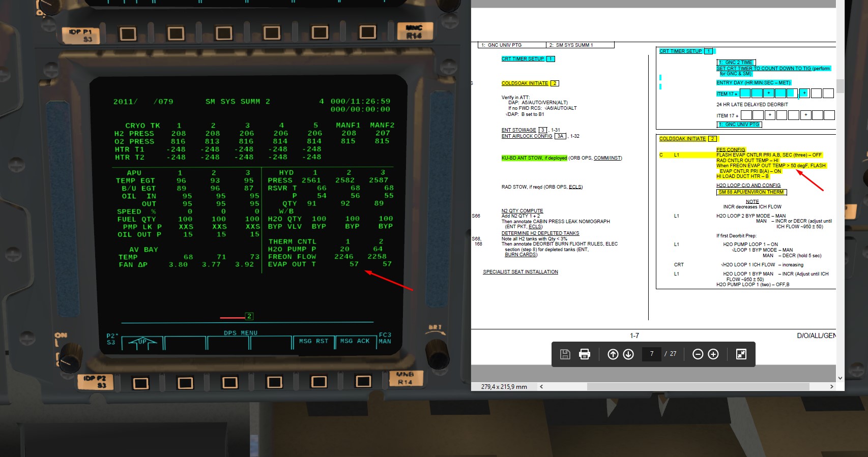Click the page number field showing 7

(652, 354)
